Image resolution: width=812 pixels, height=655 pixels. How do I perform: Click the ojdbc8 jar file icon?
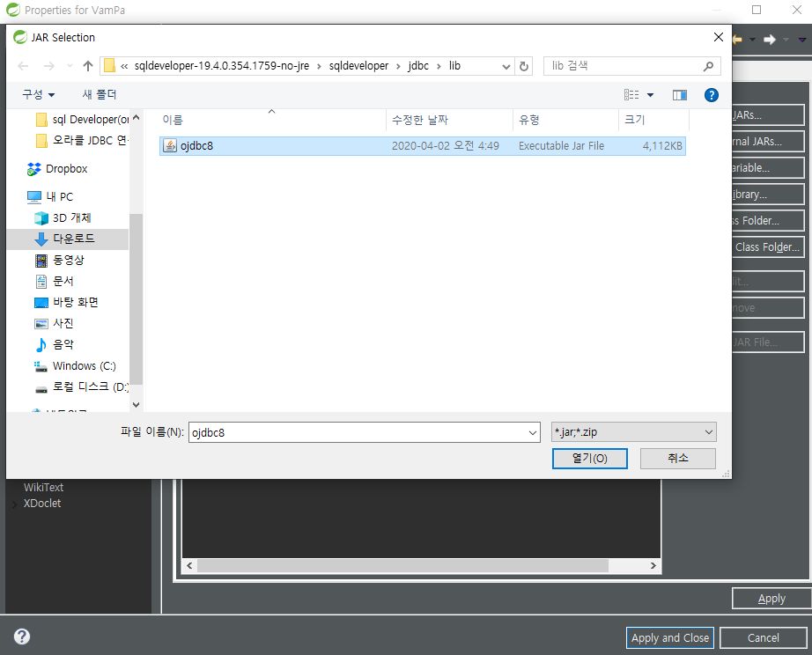pos(170,146)
